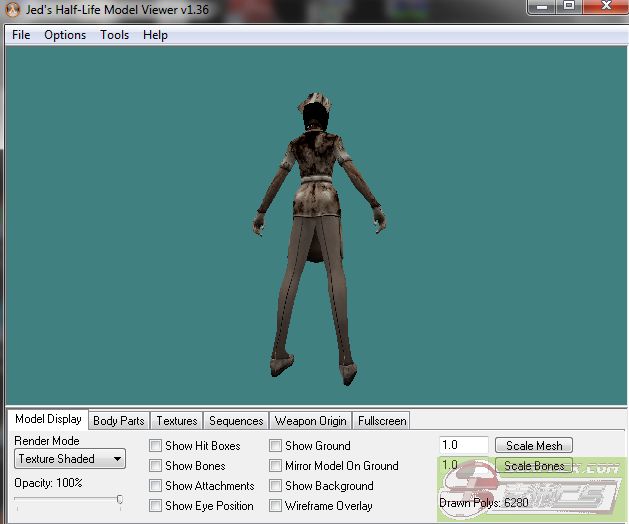Toggle Show Bones checkbox
Image resolution: width=629 pixels, height=524 pixels.
click(156, 466)
